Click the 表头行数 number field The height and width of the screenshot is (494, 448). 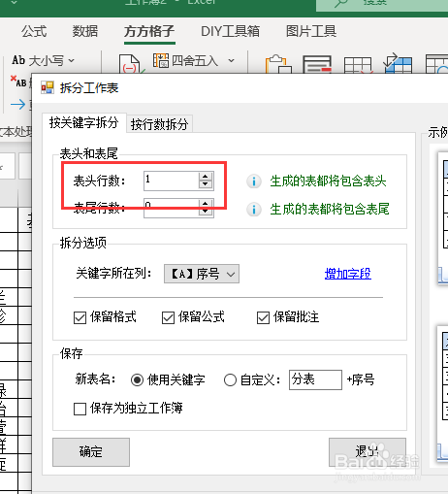coord(171,181)
